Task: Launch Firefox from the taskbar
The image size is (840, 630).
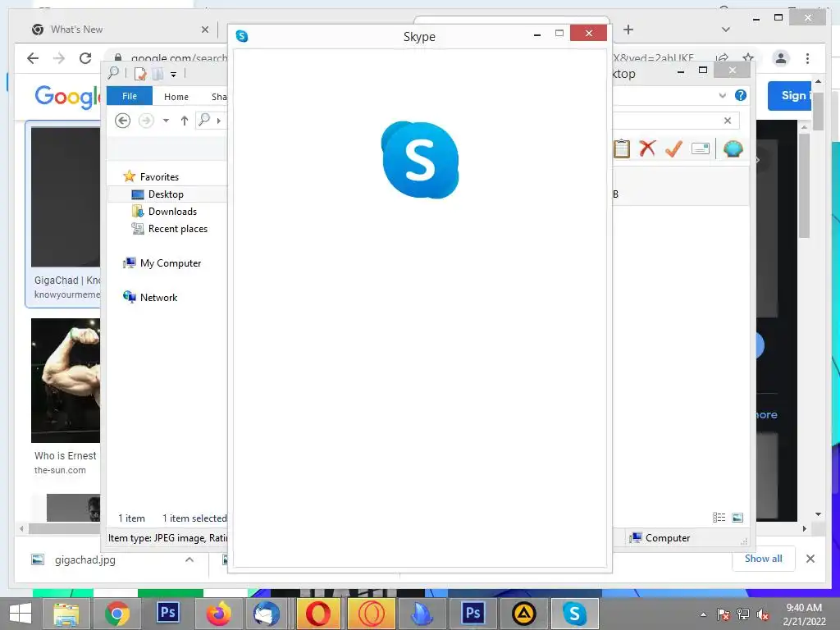Action: (218, 614)
